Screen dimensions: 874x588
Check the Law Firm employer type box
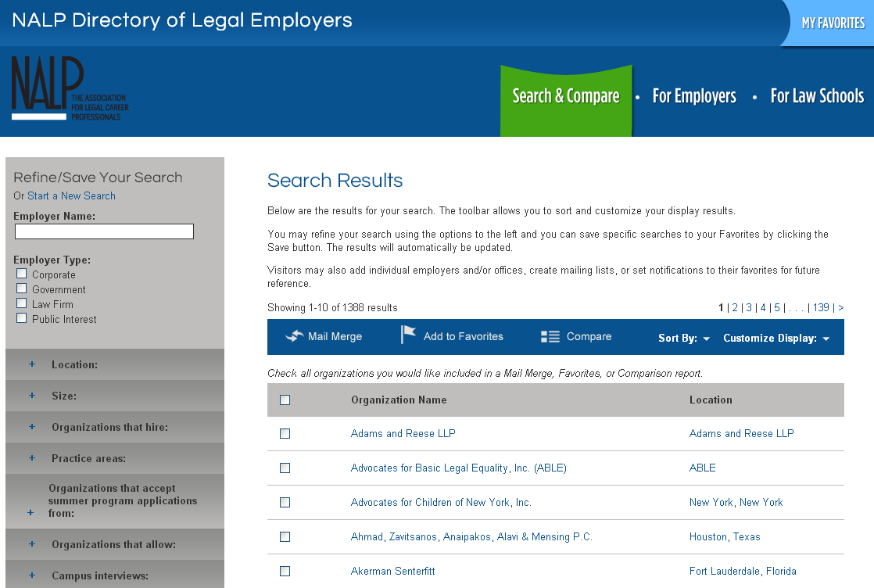tap(22, 303)
